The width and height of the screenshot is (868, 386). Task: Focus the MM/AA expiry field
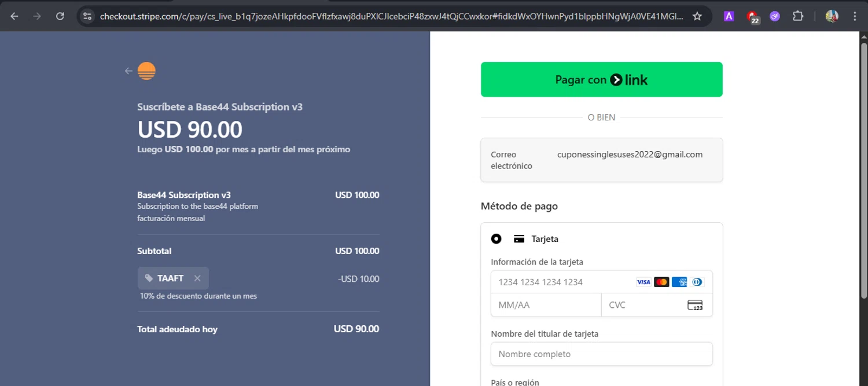pyautogui.click(x=546, y=305)
